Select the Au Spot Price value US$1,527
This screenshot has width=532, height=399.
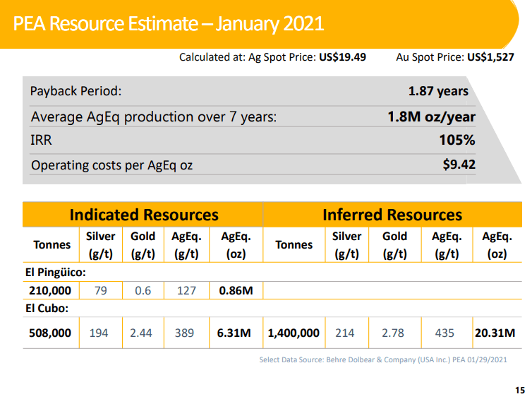tap(490, 57)
